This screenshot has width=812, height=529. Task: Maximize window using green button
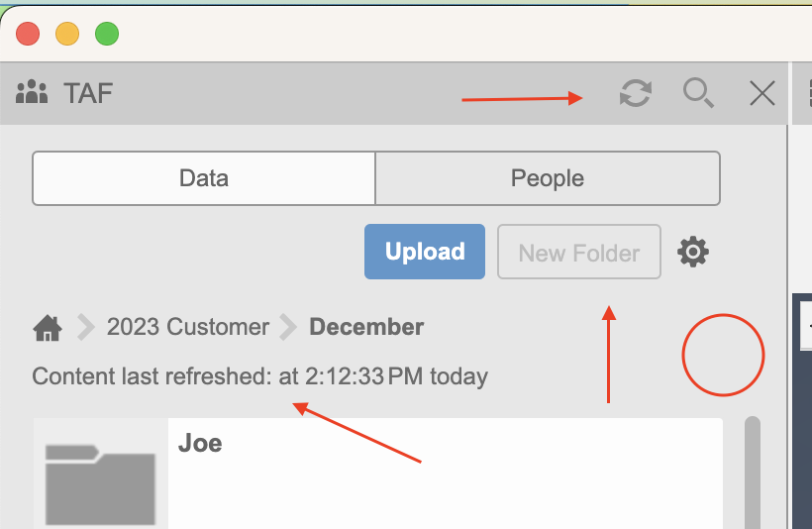(x=107, y=34)
